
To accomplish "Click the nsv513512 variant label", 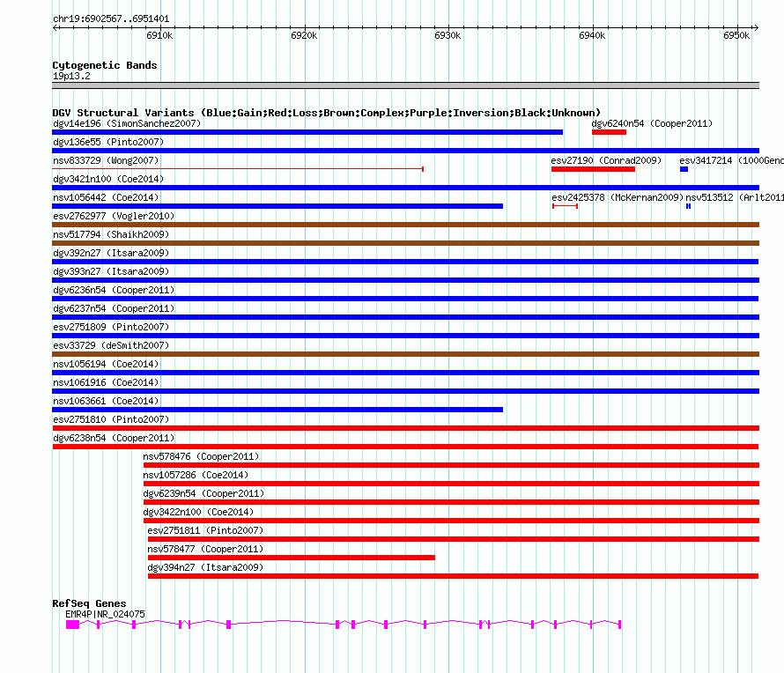I will click(735, 197).
